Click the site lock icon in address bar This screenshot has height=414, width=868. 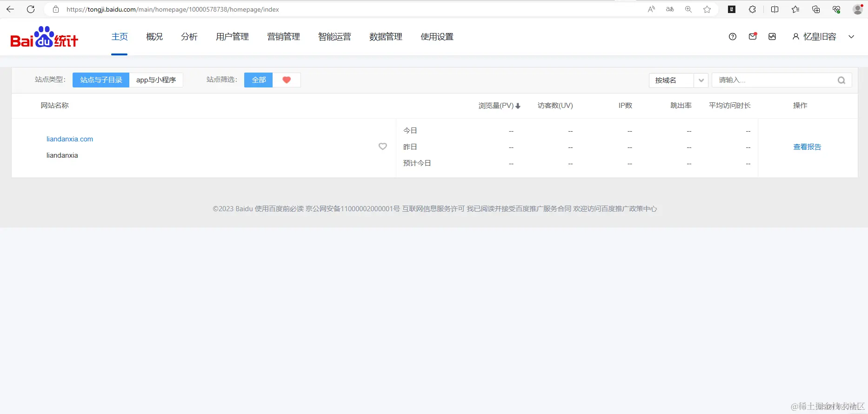pyautogui.click(x=56, y=9)
